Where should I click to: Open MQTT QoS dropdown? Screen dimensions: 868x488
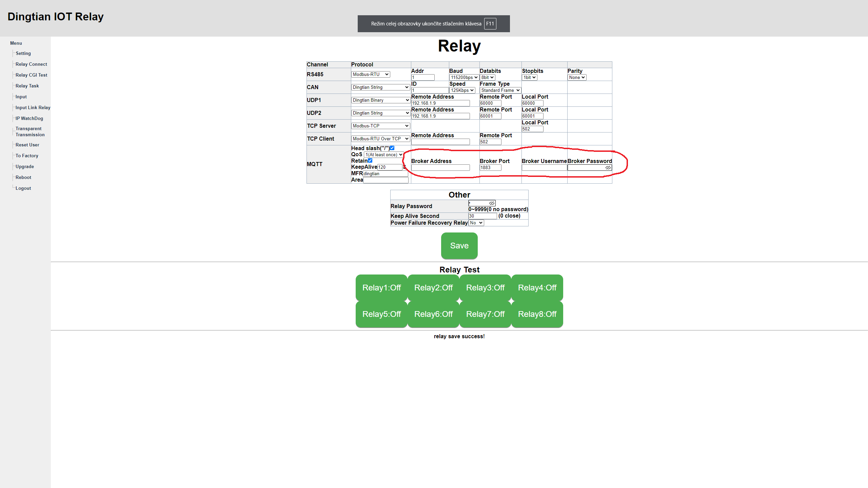[x=383, y=155]
